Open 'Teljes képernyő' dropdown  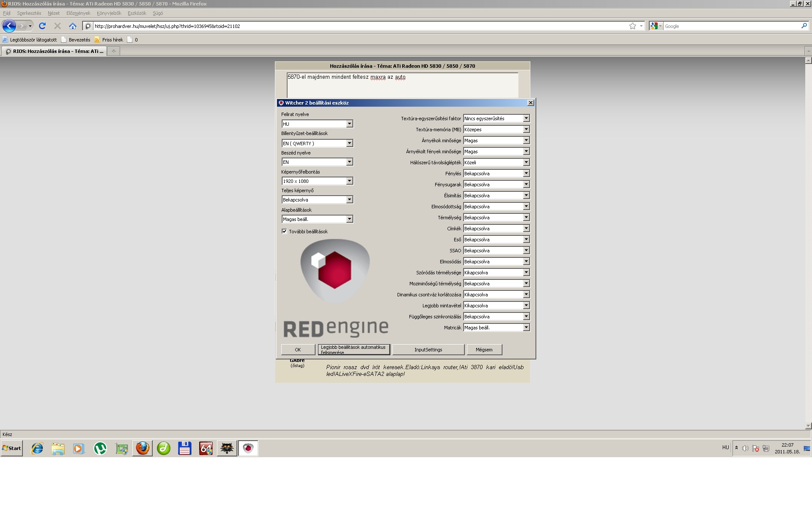point(317,200)
